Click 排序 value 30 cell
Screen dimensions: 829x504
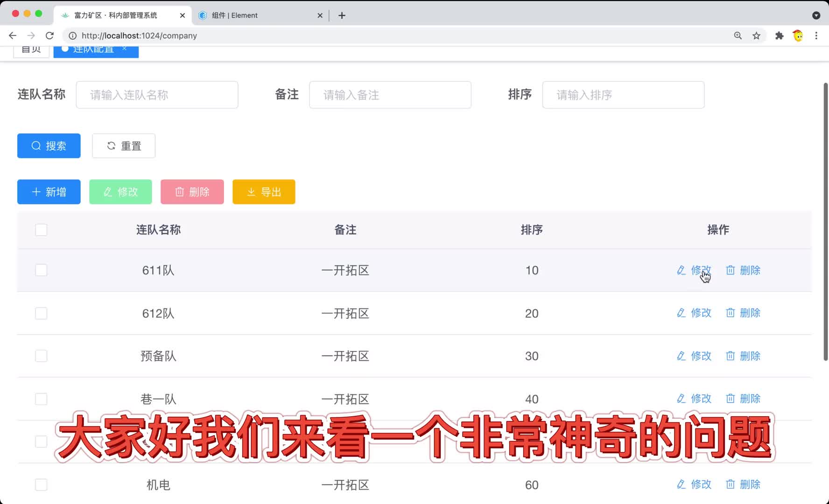click(532, 356)
